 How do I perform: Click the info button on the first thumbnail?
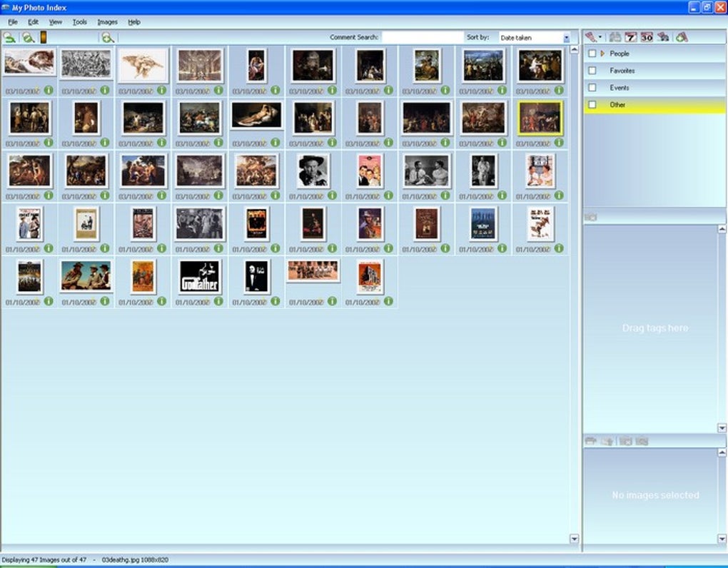click(x=47, y=91)
